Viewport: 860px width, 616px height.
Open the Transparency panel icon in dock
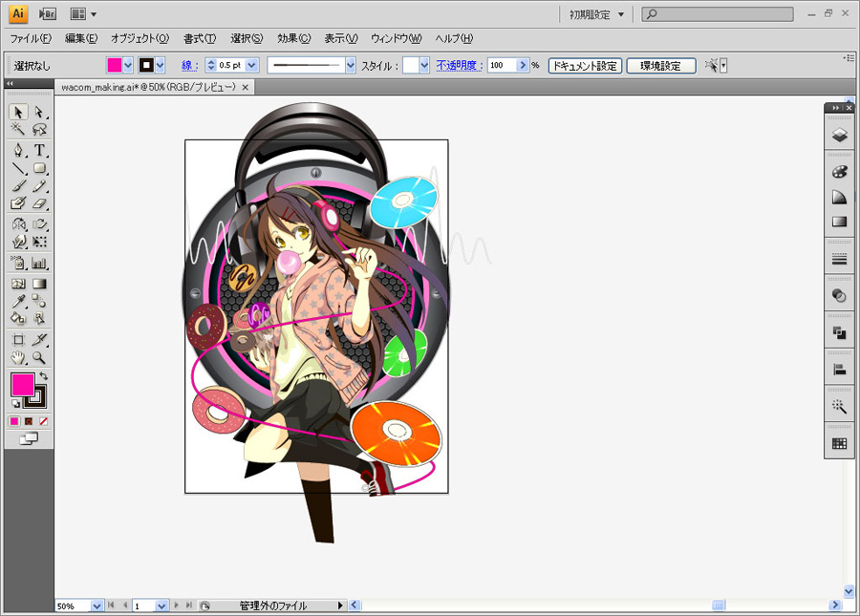839,296
